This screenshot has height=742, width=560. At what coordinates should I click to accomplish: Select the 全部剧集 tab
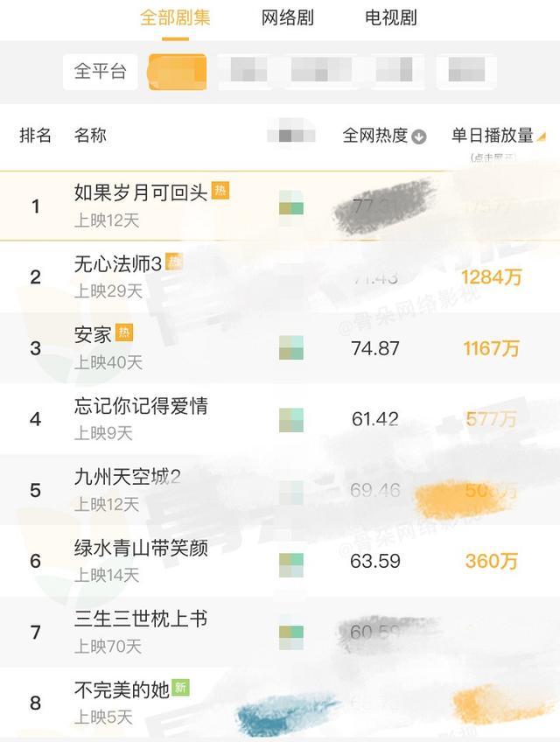tap(176, 17)
